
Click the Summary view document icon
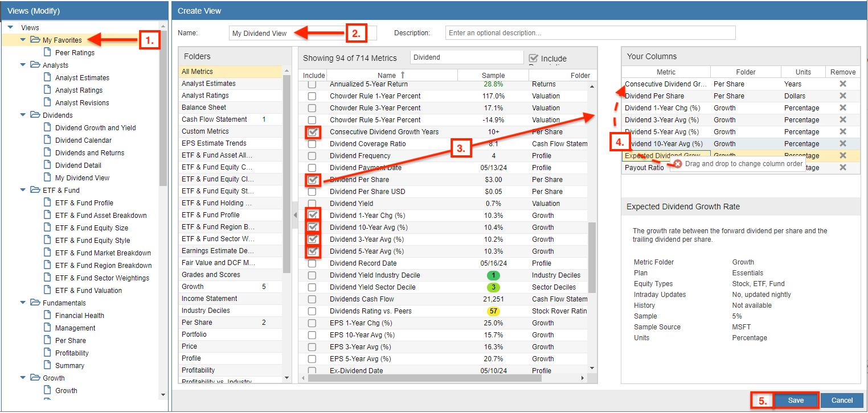point(48,365)
